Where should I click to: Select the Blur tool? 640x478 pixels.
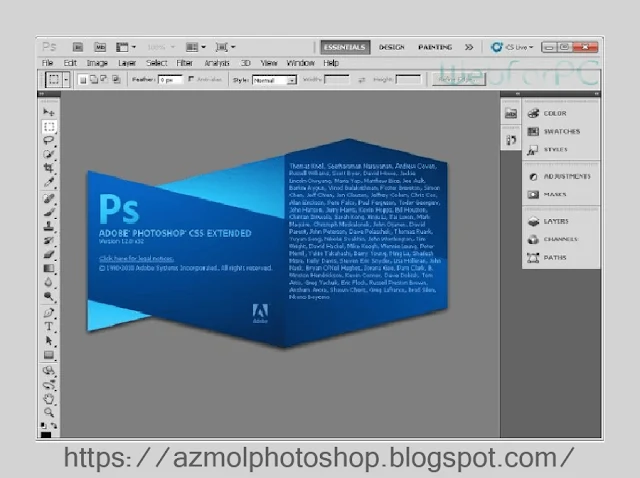pos(49,282)
